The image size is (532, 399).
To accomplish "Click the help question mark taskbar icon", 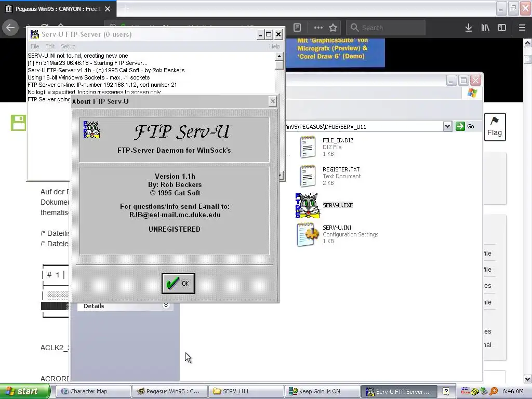I will pos(446,391).
